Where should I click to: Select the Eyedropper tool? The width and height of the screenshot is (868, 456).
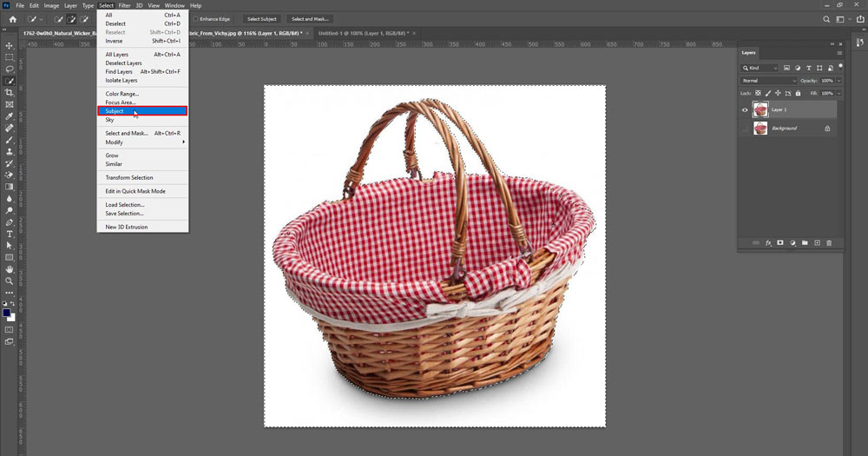click(10, 116)
